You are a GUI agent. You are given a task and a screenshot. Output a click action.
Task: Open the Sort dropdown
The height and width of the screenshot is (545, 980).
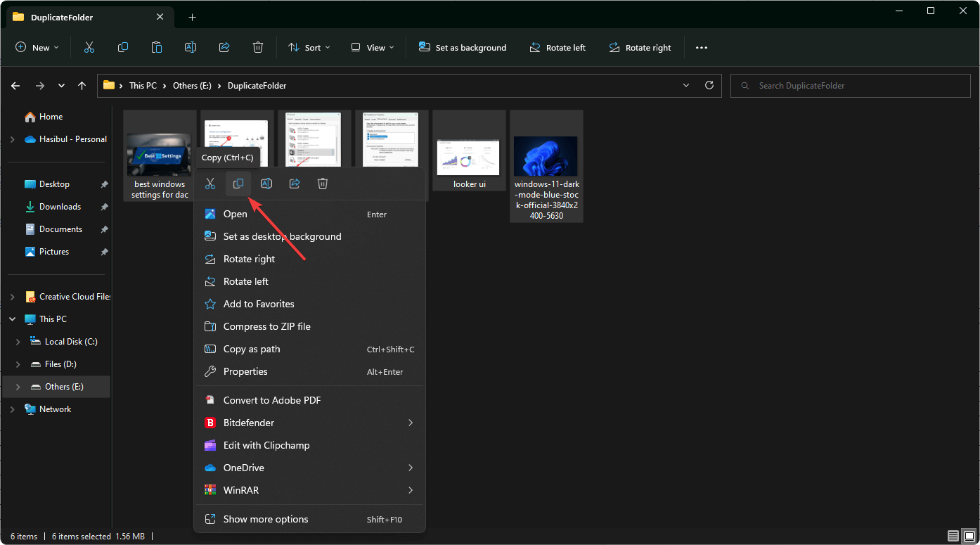click(309, 47)
